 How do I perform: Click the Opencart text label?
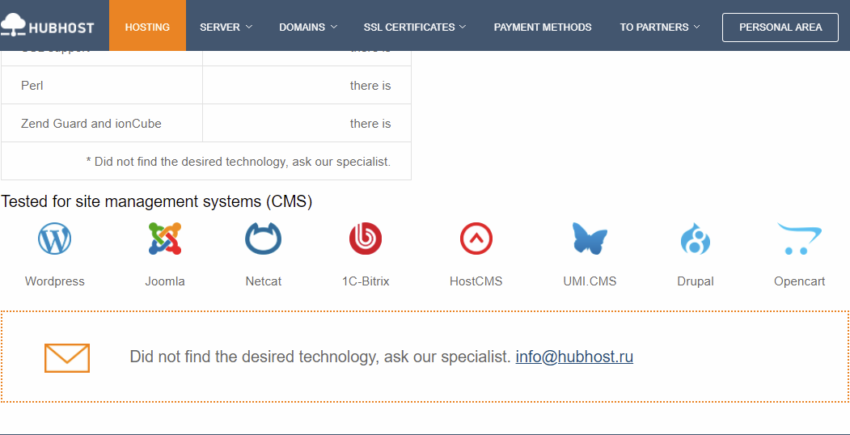point(800,282)
